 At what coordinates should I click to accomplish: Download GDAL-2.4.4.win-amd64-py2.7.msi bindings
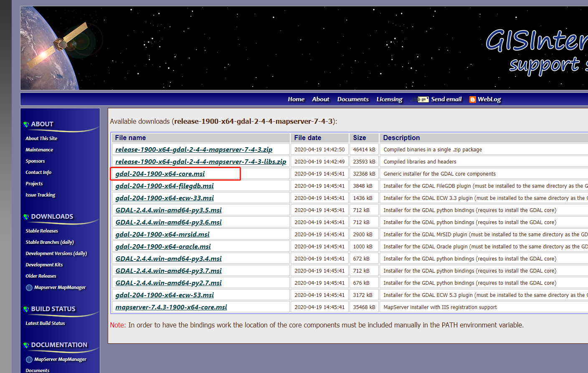click(x=169, y=283)
